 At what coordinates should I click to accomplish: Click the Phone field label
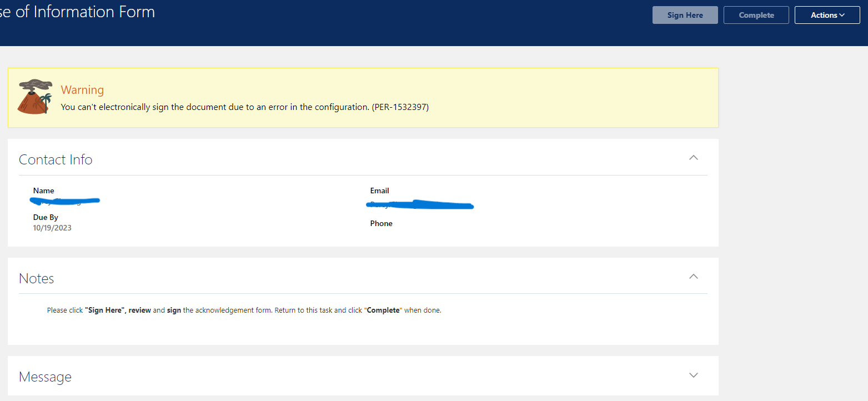382,223
